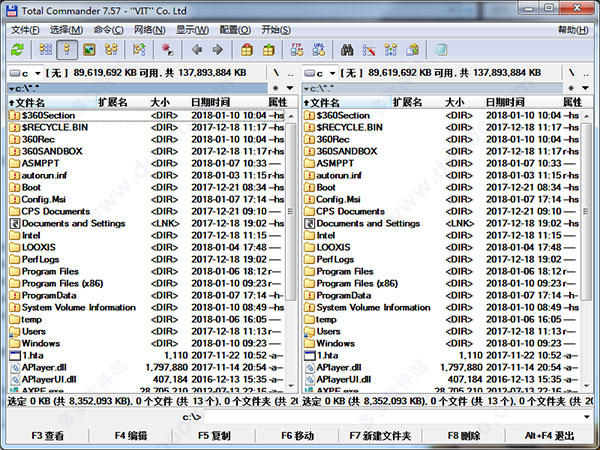Open right panel directory hotlist star button
The image size is (600, 450).
coord(571,88)
